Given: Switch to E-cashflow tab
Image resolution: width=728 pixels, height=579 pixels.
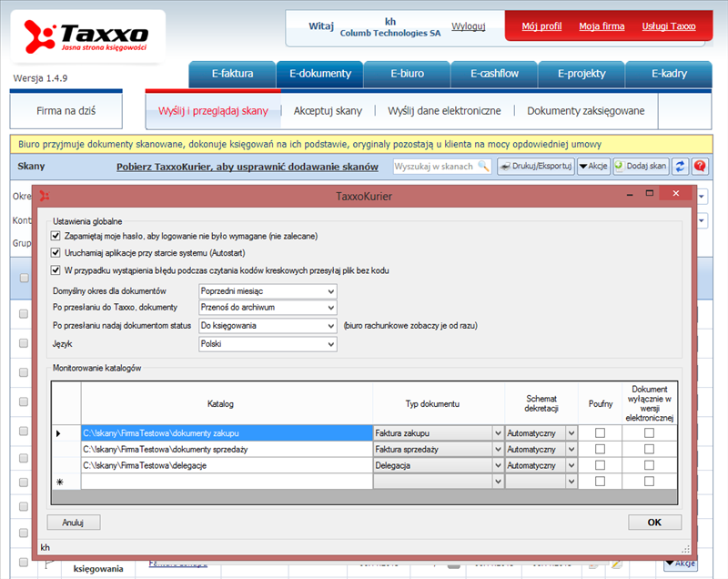Looking at the screenshot, I should tap(494, 74).
